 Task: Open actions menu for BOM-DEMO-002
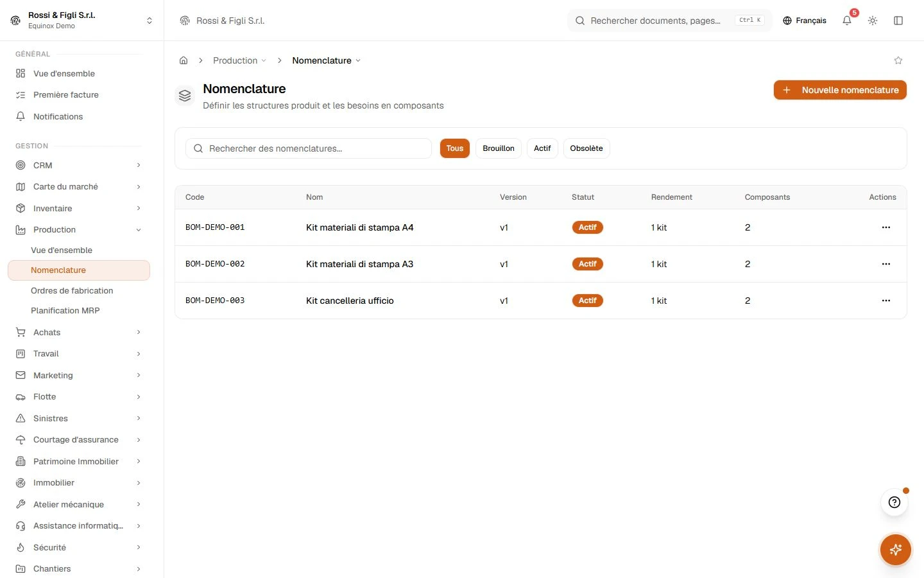[886, 264]
